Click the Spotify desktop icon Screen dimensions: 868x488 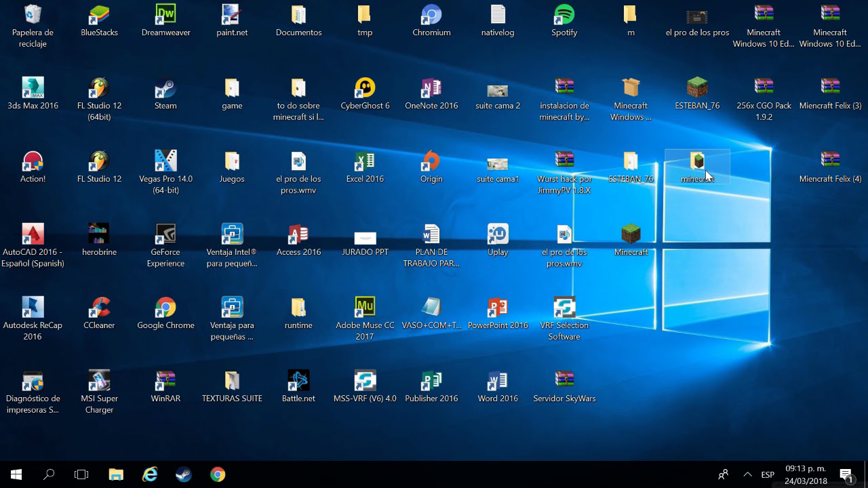pos(564,20)
